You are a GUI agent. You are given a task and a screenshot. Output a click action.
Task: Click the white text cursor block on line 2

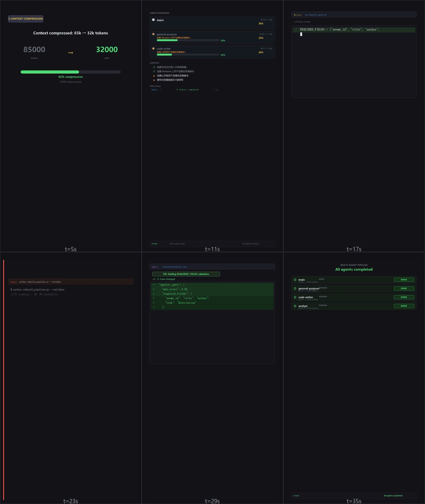(301, 34)
